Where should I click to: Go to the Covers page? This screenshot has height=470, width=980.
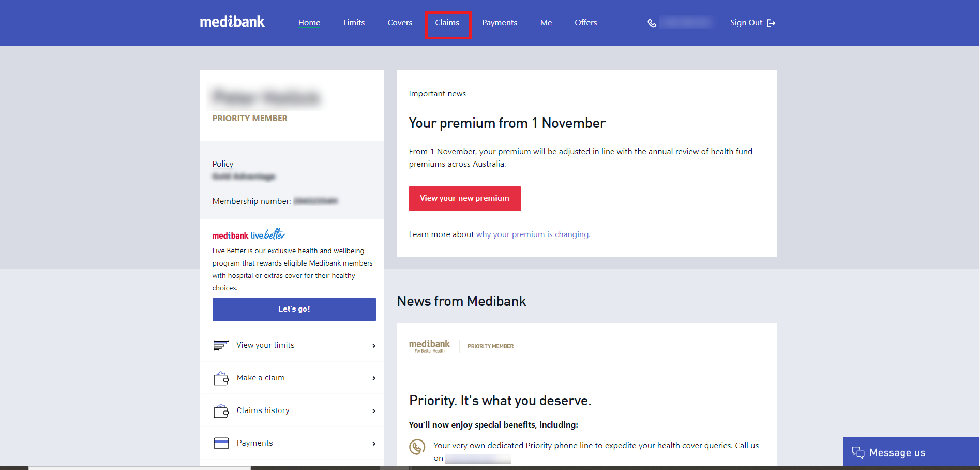[x=399, y=23]
